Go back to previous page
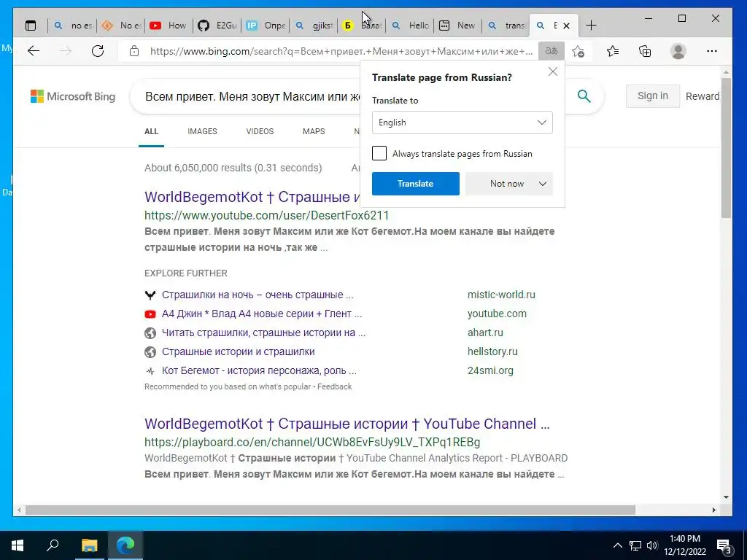This screenshot has height=560, width=747. point(34,51)
